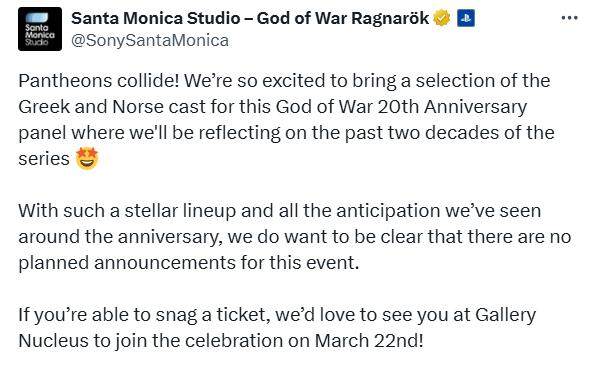The image size is (593, 366).
Task: Click the star-eyes emoji after "series"
Action: (87, 158)
